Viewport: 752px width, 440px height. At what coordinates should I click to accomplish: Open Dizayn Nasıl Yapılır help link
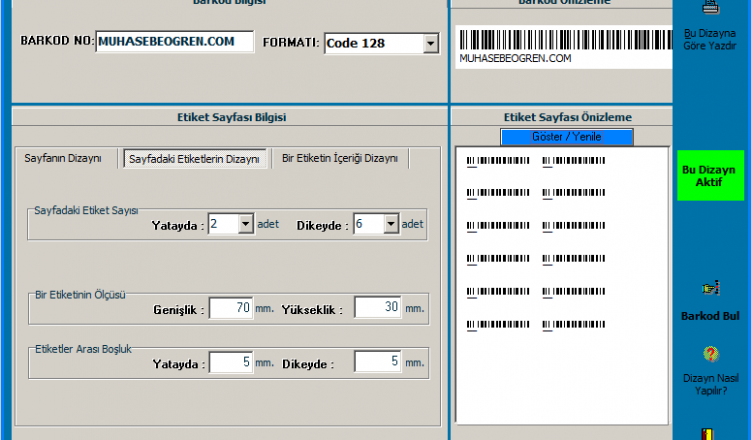[x=711, y=384]
